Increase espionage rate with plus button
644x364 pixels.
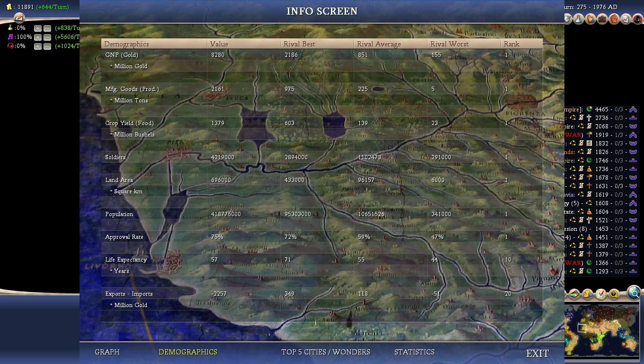point(38,46)
